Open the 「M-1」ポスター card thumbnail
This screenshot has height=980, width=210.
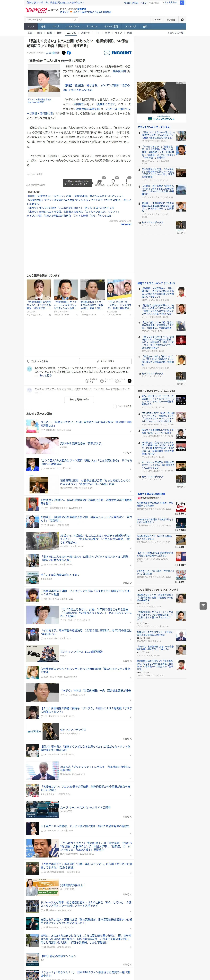point(119,290)
